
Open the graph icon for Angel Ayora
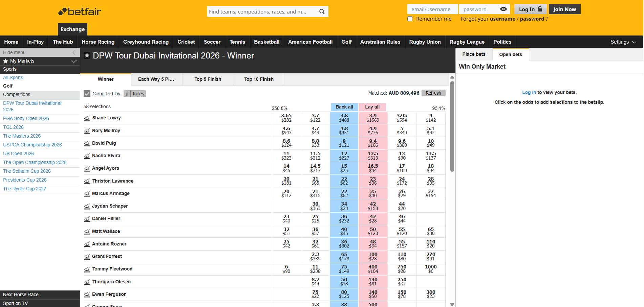click(x=87, y=168)
